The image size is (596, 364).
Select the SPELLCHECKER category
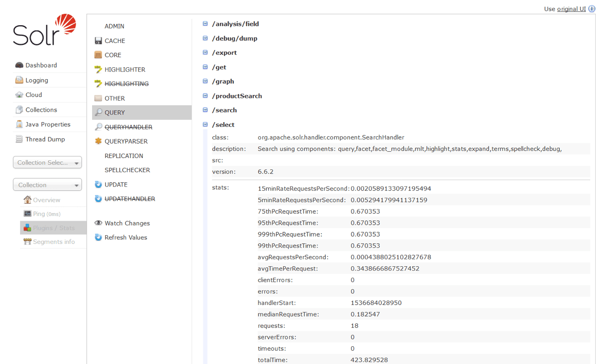tap(127, 170)
